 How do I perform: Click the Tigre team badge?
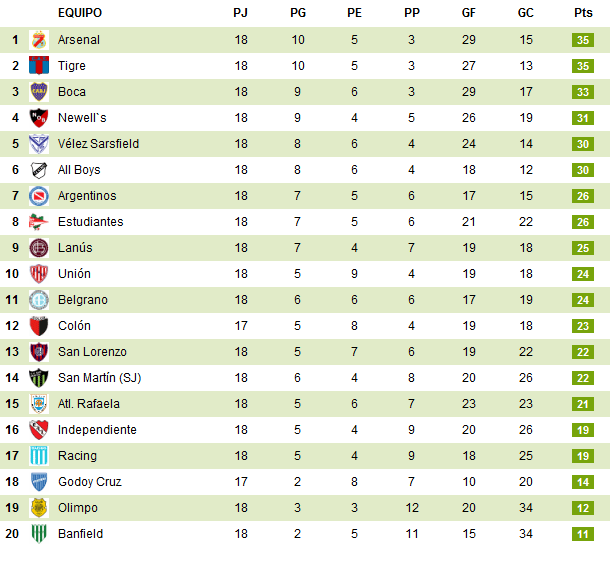pos(39,66)
